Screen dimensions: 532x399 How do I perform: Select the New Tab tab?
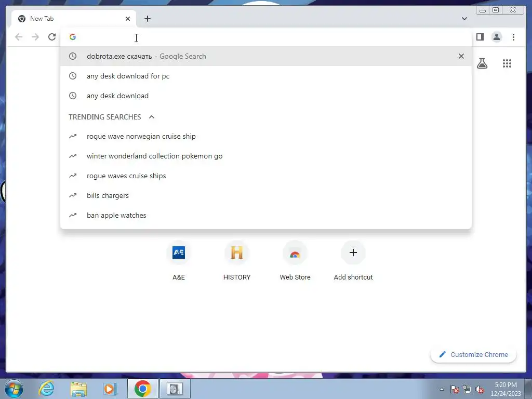[x=74, y=19]
